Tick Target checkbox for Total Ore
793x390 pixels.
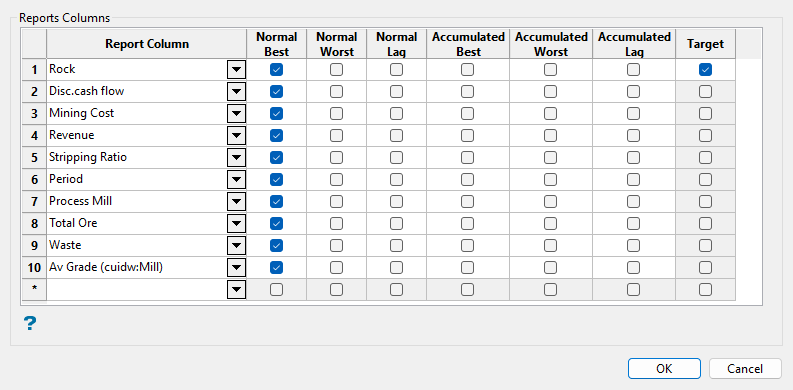705,224
